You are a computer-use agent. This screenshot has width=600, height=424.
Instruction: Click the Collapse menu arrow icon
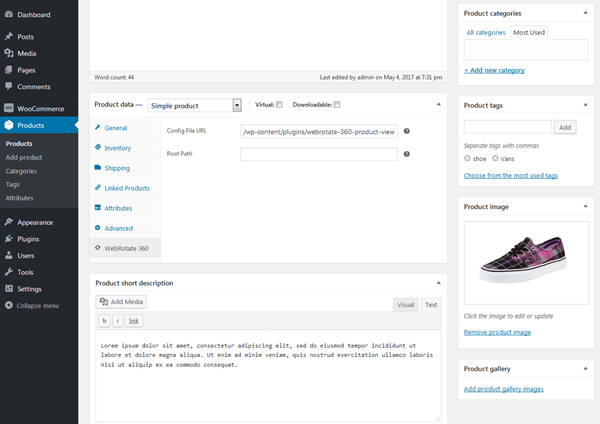pyautogui.click(x=9, y=305)
